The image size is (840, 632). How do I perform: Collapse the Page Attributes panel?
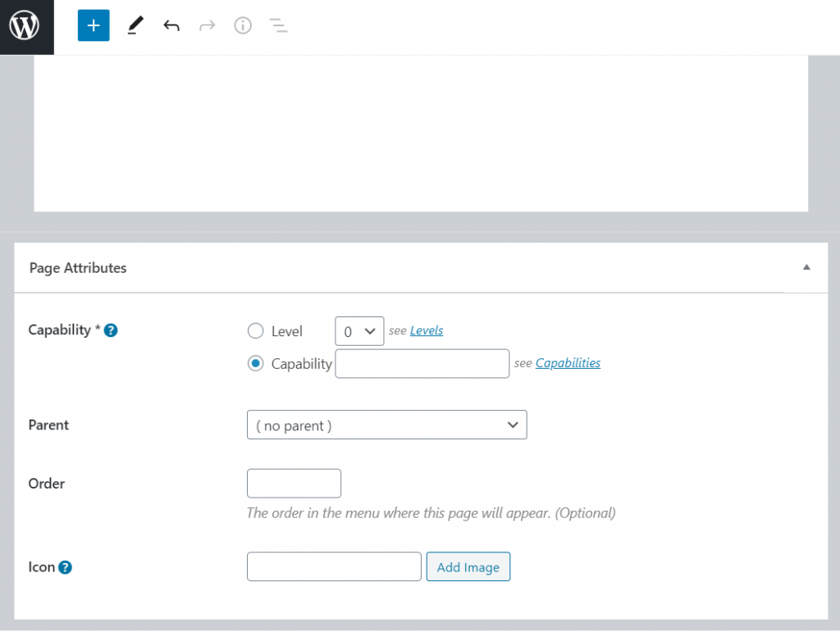pos(806,267)
